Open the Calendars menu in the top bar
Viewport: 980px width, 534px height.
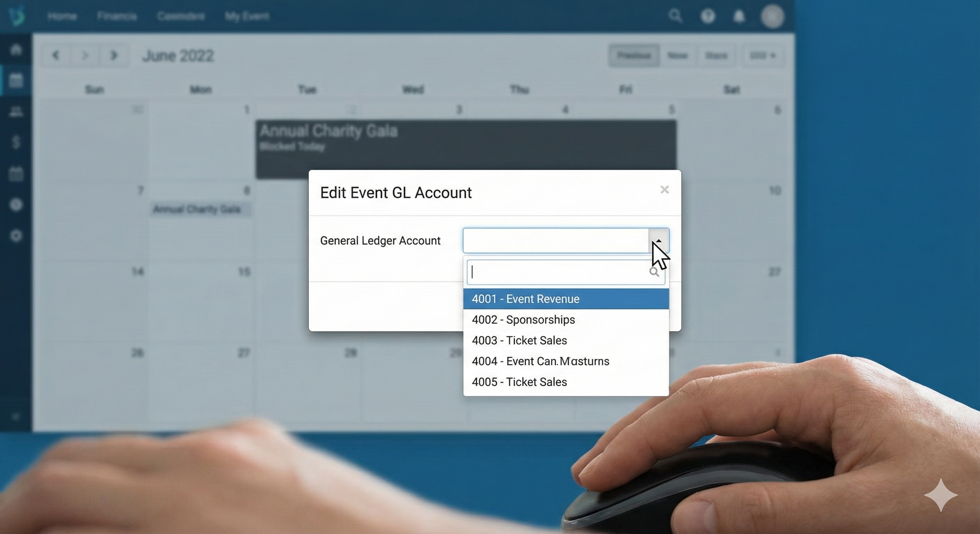[x=181, y=16]
